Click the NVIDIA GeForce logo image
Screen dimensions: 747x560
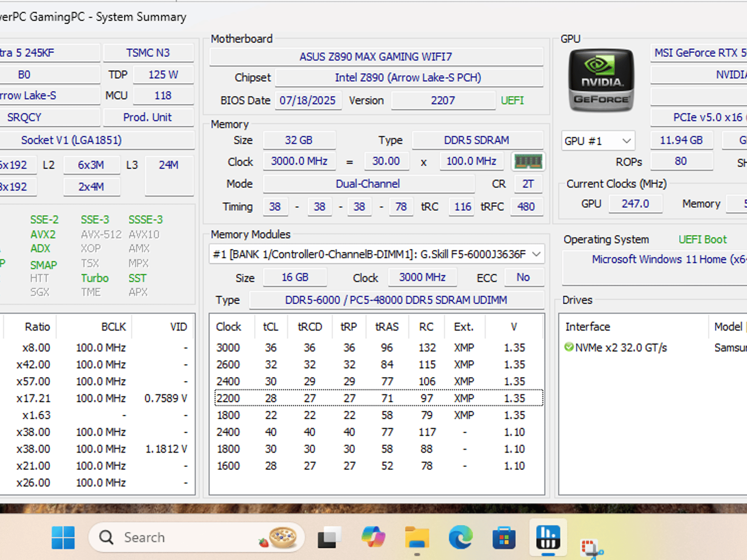tap(601, 80)
